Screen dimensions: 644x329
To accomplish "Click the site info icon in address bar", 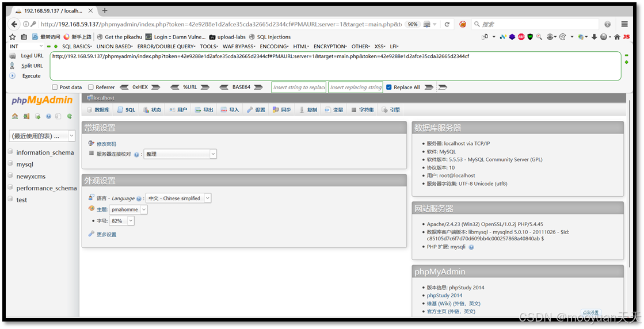I will point(26,24).
